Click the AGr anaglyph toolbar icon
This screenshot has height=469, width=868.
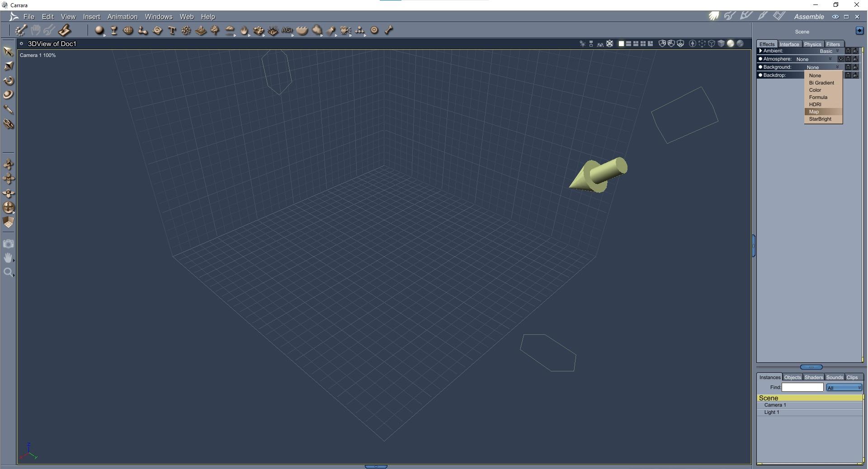287,30
